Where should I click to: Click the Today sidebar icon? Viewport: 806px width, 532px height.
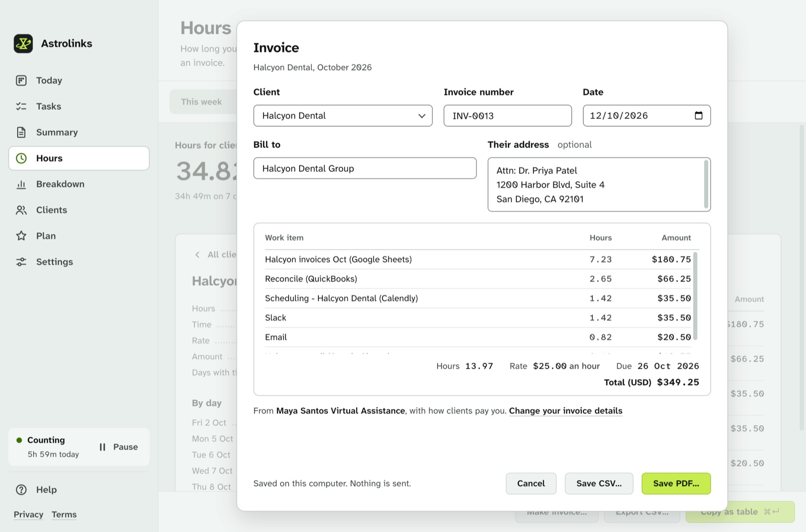coord(21,81)
